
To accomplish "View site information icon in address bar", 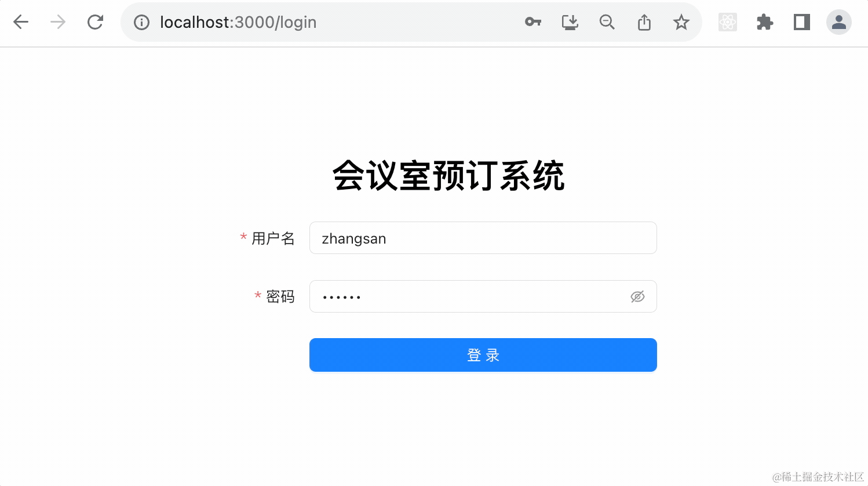I will coord(141,22).
